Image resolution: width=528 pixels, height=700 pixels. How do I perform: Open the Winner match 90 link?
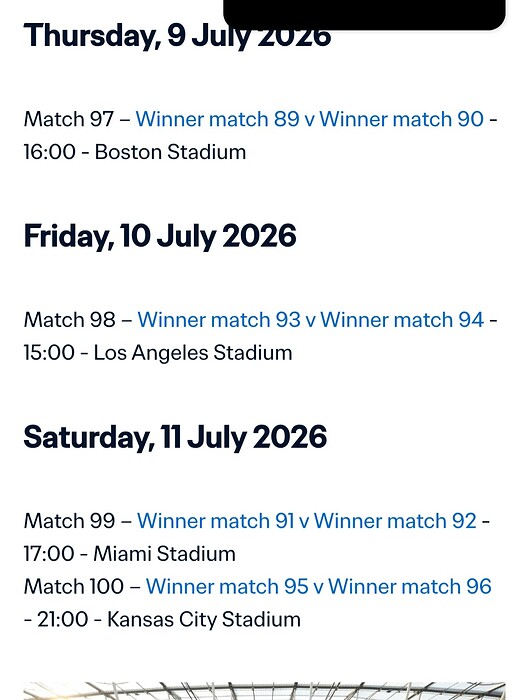pos(402,119)
